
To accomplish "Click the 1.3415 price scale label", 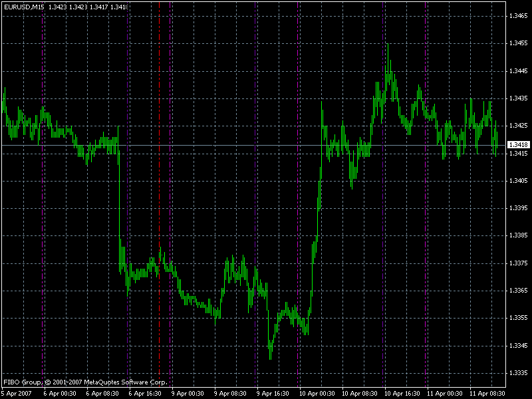I will click(519, 154).
